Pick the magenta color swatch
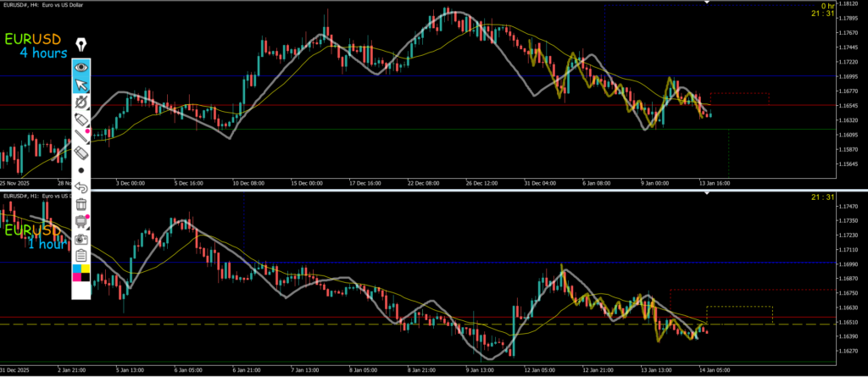This screenshot has width=868, height=377. [77, 278]
